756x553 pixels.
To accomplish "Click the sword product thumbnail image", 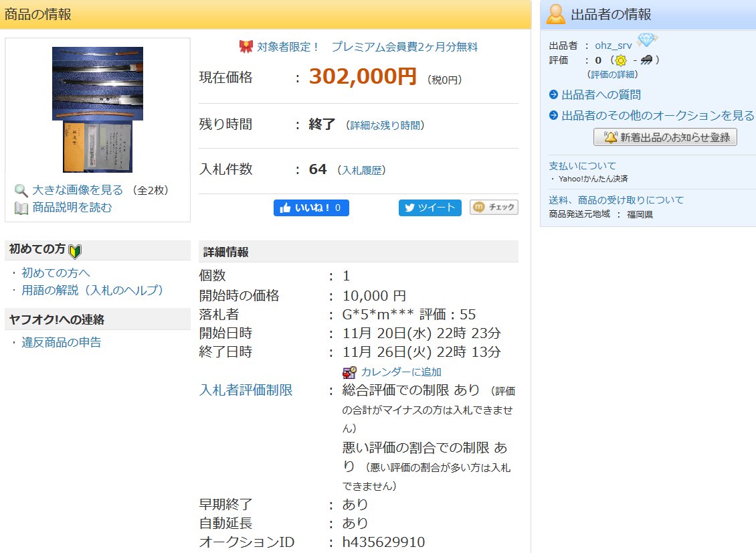I will click(x=97, y=107).
